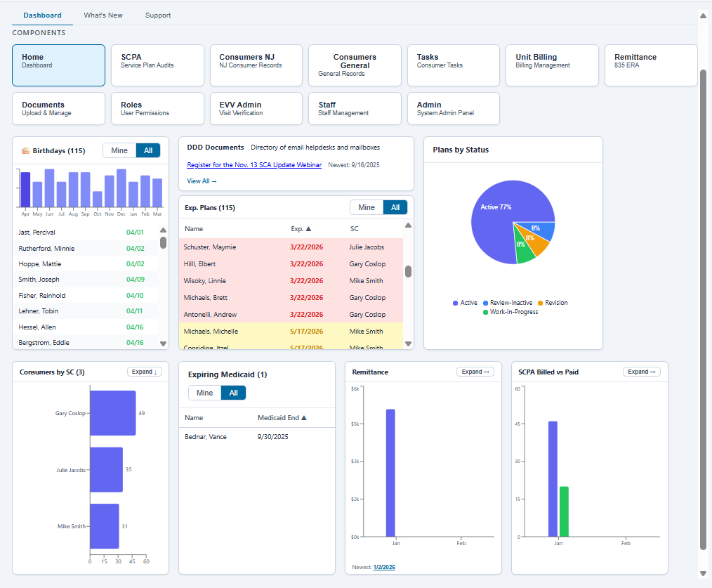Click View All in DDD Documents

point(201,181)
